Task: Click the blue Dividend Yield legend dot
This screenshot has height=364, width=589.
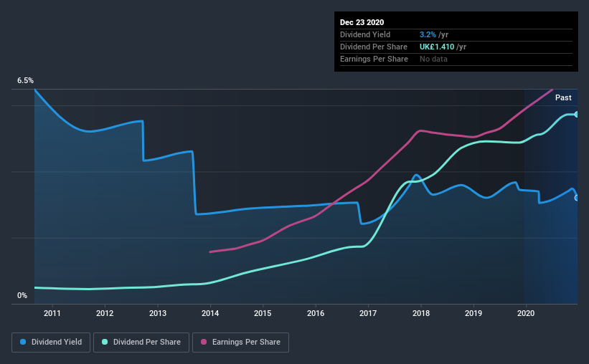Action: coord(23,342)
